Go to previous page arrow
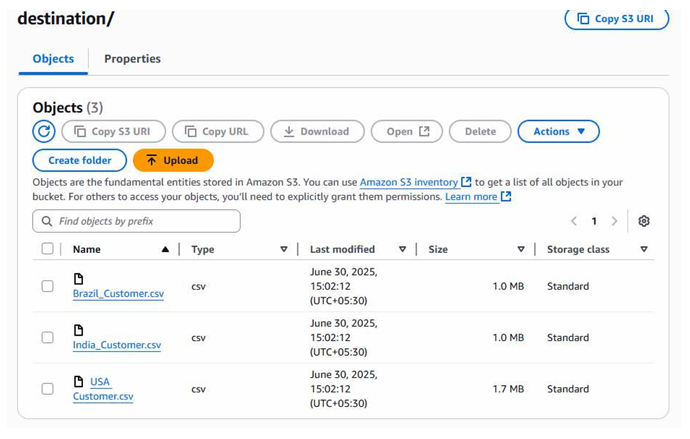 (x=574, y=221)
